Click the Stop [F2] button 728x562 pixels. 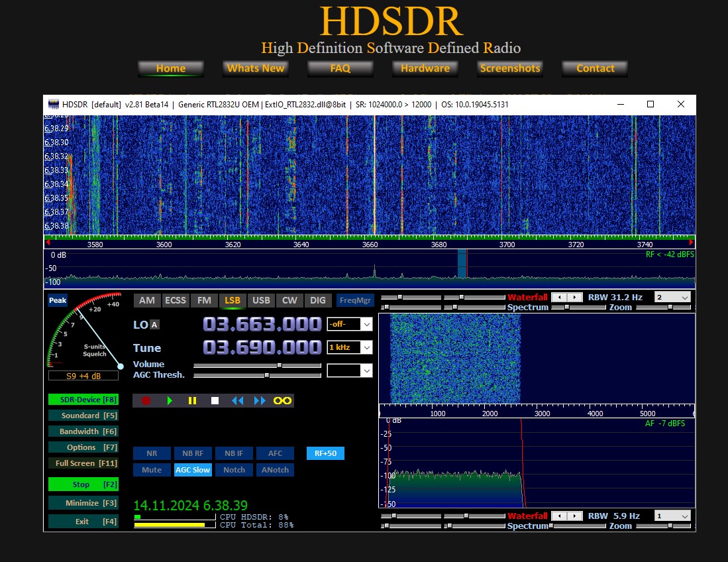click(83, 484)
